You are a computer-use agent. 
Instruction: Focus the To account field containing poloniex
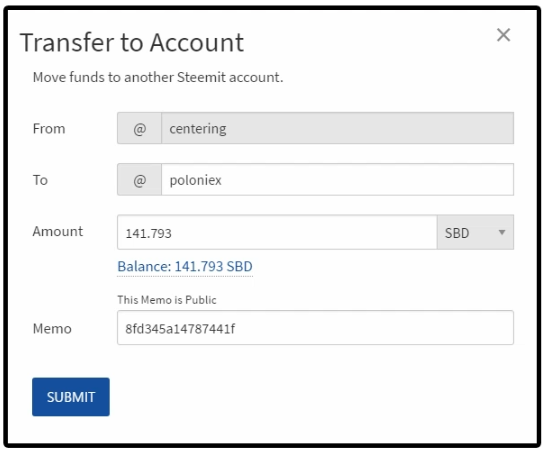[337, 180]
